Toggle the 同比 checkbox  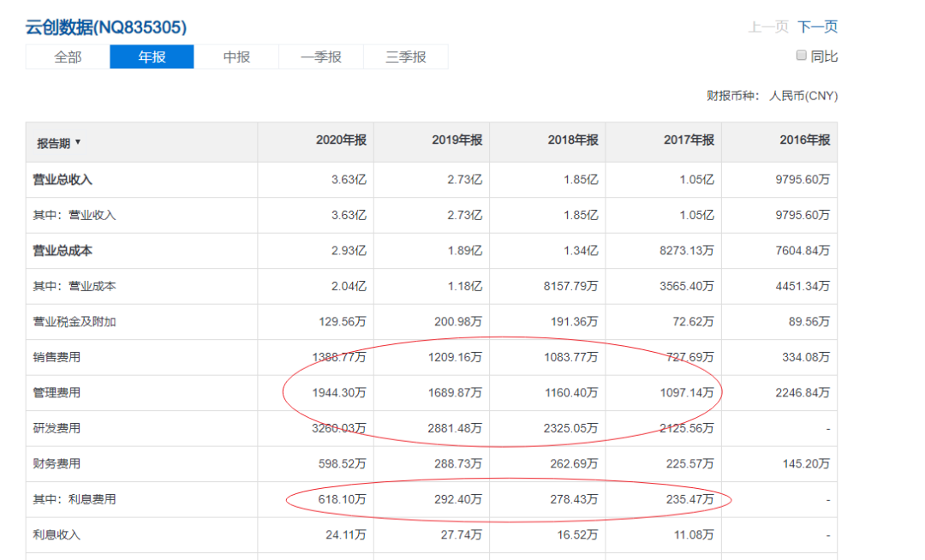click(801, 56)
